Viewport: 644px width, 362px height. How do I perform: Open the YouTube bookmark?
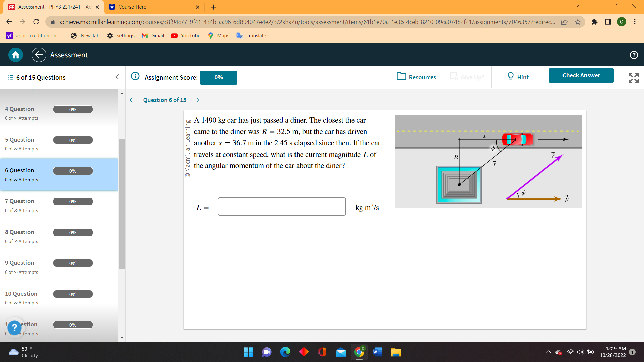(185, 35)
